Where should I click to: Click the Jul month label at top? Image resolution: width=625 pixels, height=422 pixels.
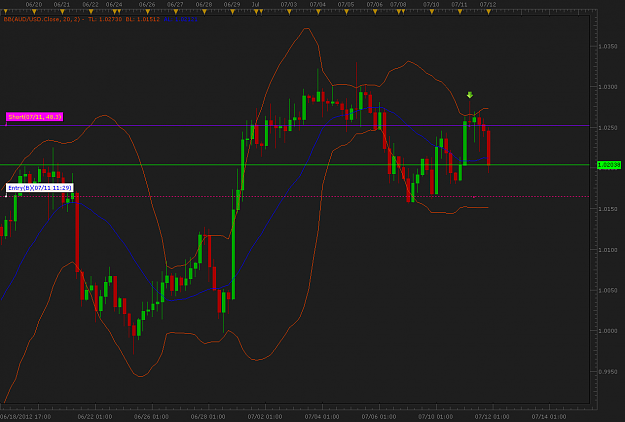pos(256,4)
